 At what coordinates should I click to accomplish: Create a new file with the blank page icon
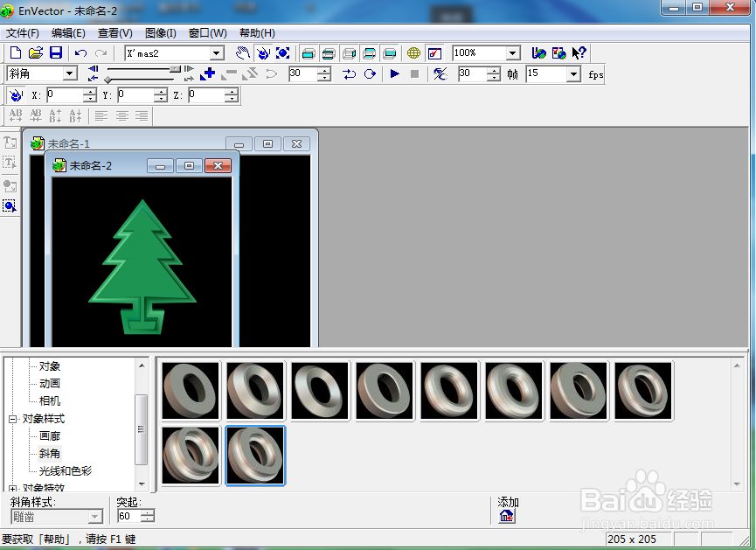coord(16,52)
